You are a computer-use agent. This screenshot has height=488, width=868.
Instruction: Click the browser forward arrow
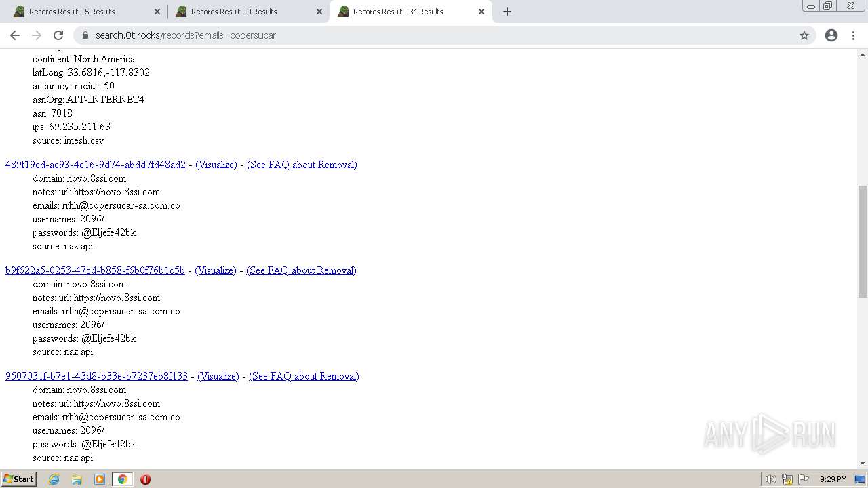pyautogui.click(x=37, y=35)
